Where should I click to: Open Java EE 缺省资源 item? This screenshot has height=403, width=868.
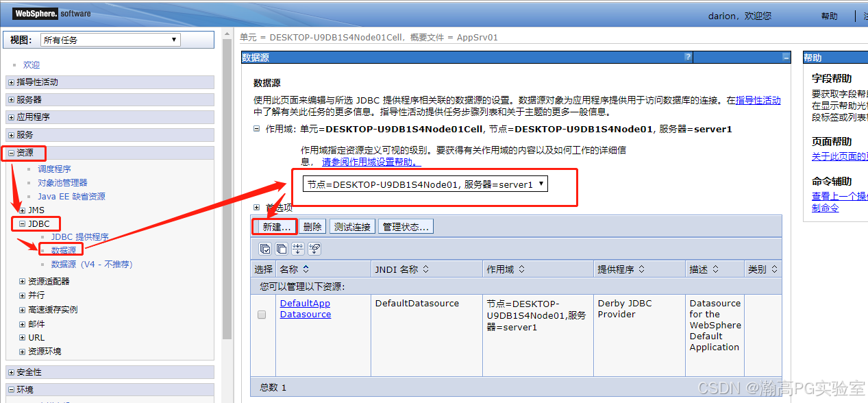point(71,196)
